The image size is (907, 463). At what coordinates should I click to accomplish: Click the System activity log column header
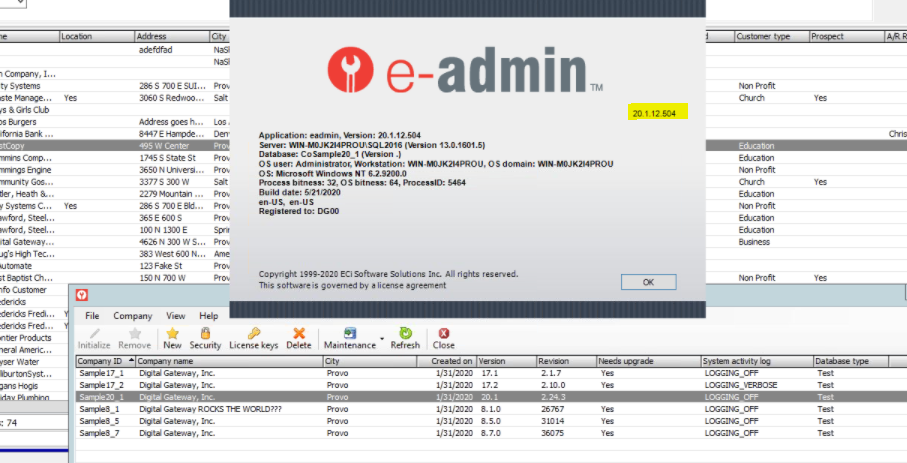coord(757,361)
